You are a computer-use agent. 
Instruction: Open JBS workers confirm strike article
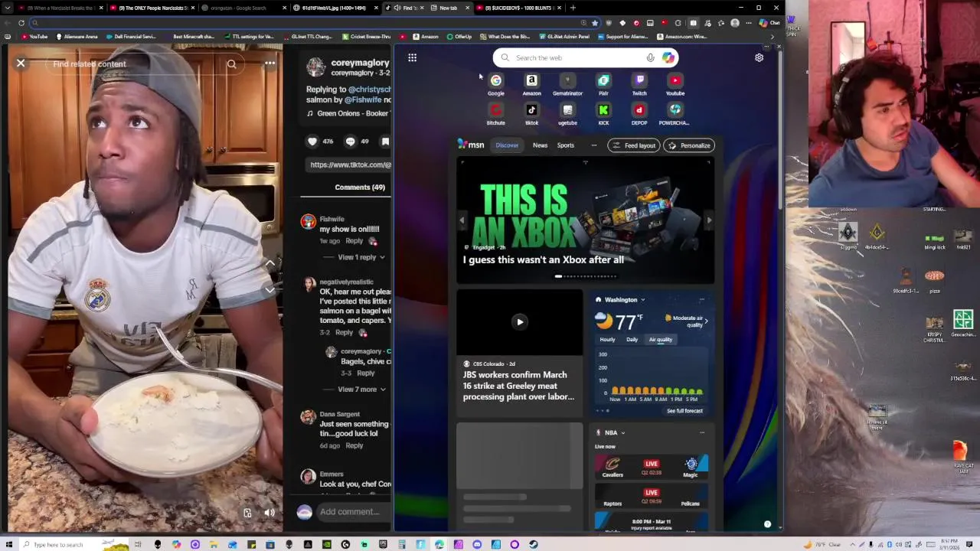[x=518, y=386]
